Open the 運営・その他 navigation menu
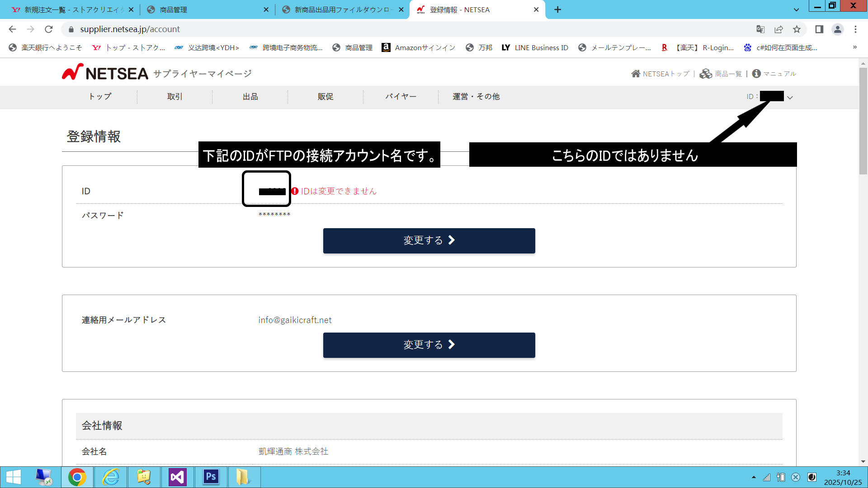The image size is (868, 488). 476,97
